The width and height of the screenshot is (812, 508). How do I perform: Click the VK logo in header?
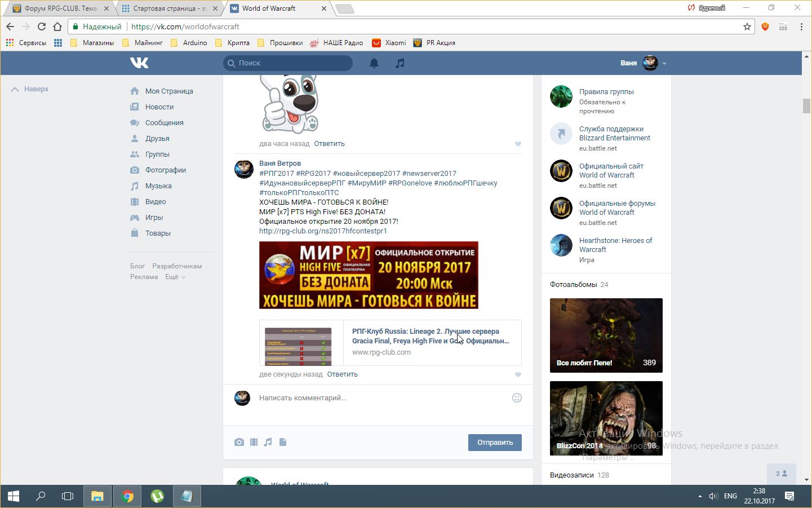pos(139,63)
